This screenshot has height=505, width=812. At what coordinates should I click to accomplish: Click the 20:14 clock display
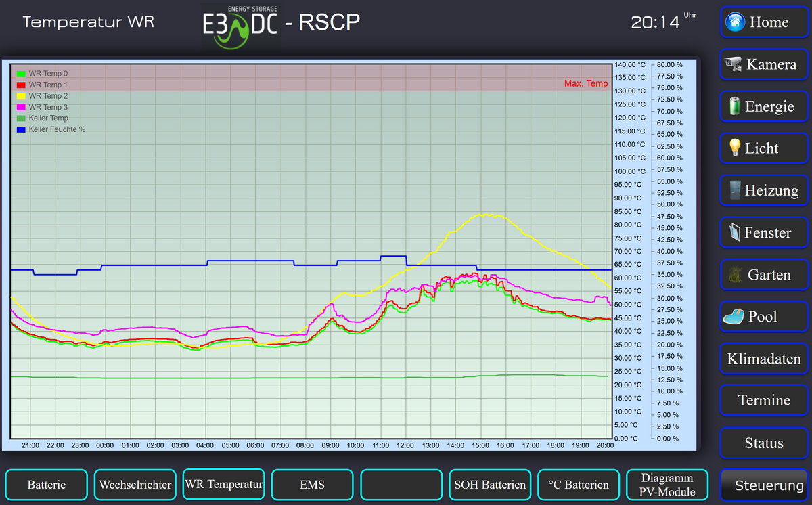coord(655,22)
